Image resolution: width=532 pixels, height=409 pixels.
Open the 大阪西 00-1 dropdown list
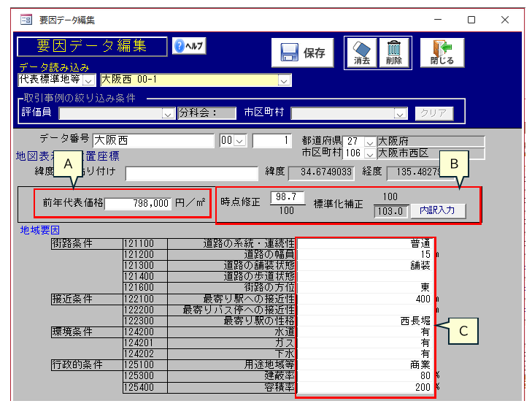[x=284, y=80]
